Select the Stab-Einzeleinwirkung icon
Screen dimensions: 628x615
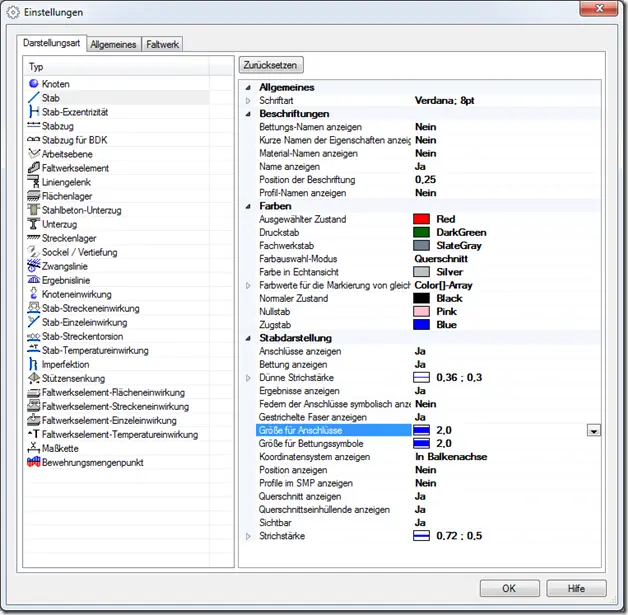[34, 322]
